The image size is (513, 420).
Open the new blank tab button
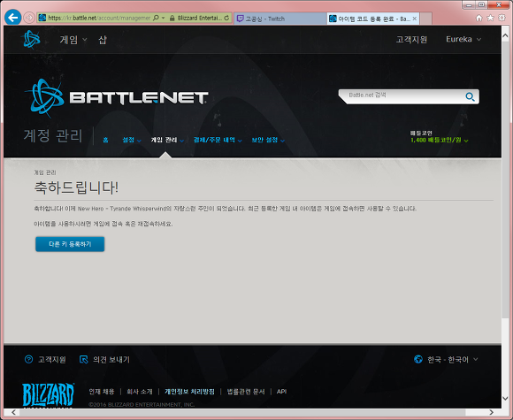425,19
